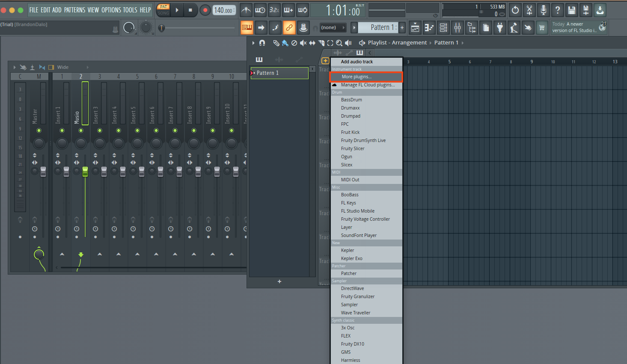This screenshot has width=627, height=364.
Task: Open the PATTERNS menu
Action: click(75, 10)
